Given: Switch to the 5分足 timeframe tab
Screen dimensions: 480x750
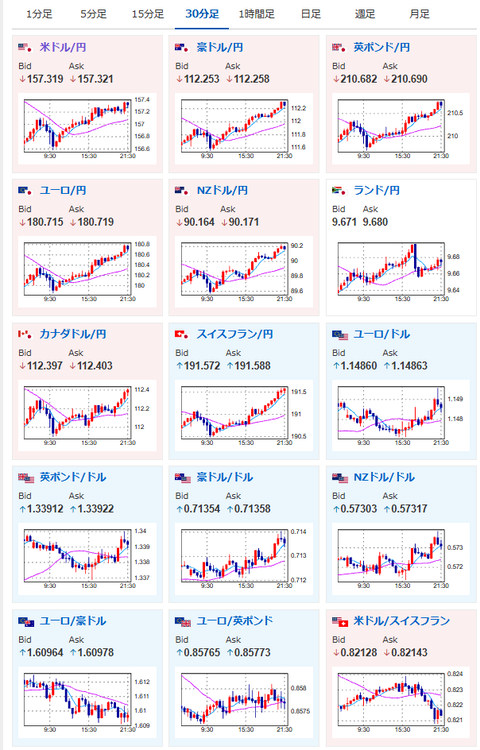Looking at the screenshot, I should click(93, 14).
